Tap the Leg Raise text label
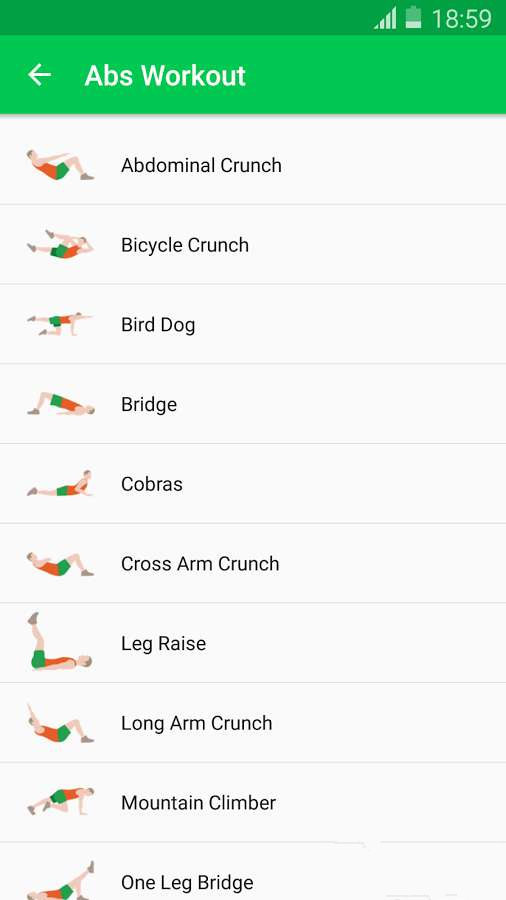The image size is (506, 900). [164, 644]
